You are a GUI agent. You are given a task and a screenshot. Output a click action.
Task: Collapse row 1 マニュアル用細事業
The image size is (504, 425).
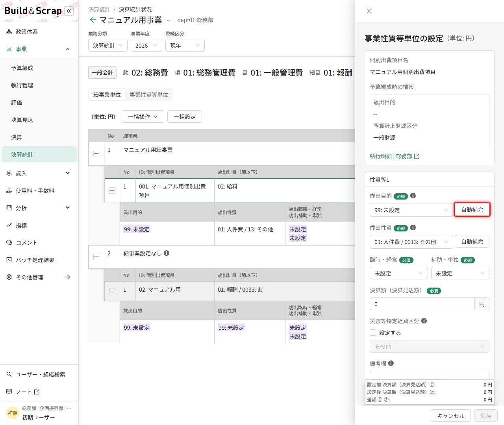[x=96, y=154]
